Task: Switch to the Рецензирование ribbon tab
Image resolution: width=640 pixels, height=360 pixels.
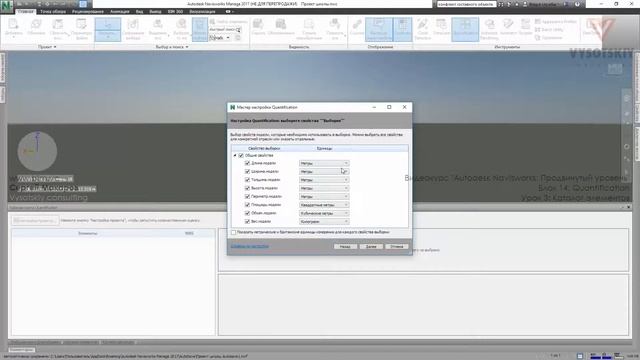Action: coord(88,11)
